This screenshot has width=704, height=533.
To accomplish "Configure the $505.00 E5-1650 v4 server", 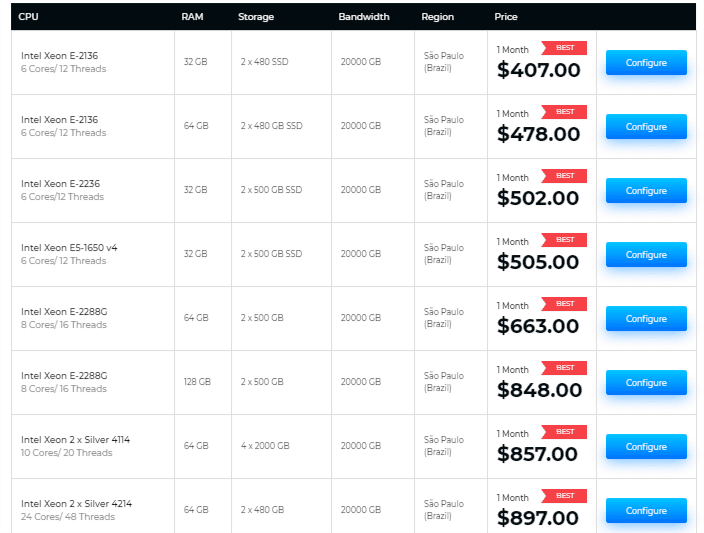I will point(646,255).
